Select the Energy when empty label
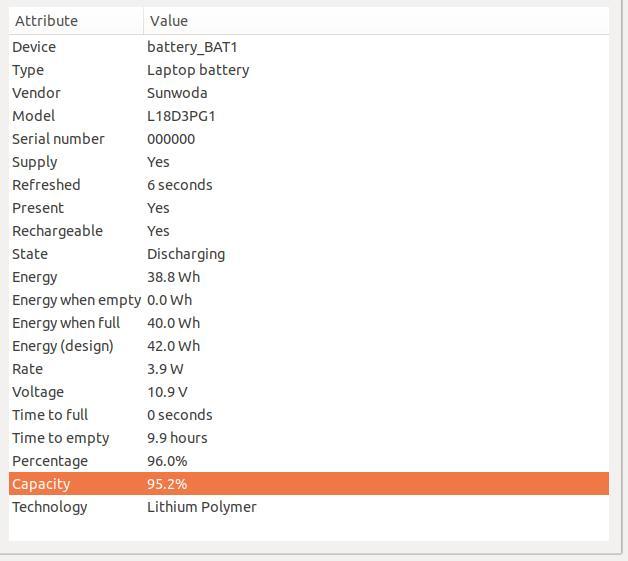This screenshot has height=561, width=628. (x=76, y=301)
